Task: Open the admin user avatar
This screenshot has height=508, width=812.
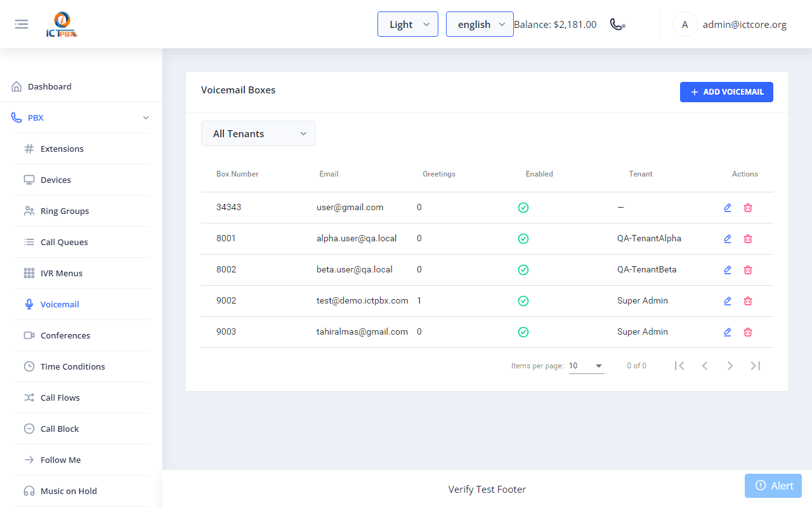Action: point(684,25)
